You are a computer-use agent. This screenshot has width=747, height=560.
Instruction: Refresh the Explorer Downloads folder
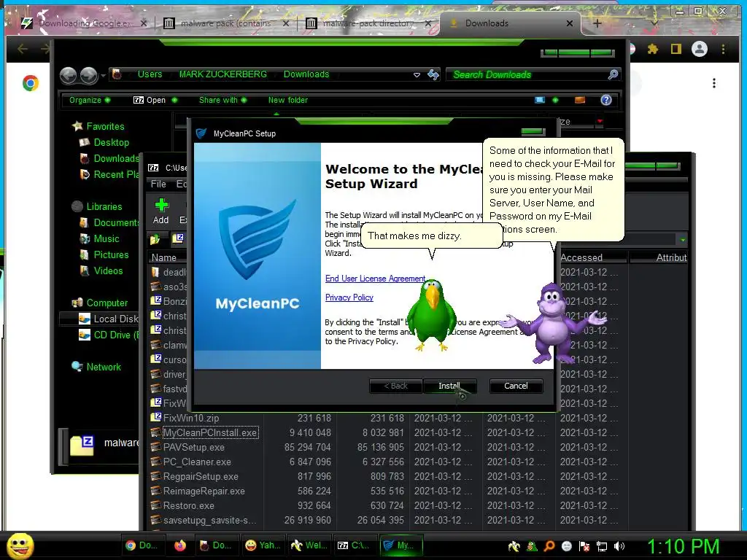(x=433, y=75)
